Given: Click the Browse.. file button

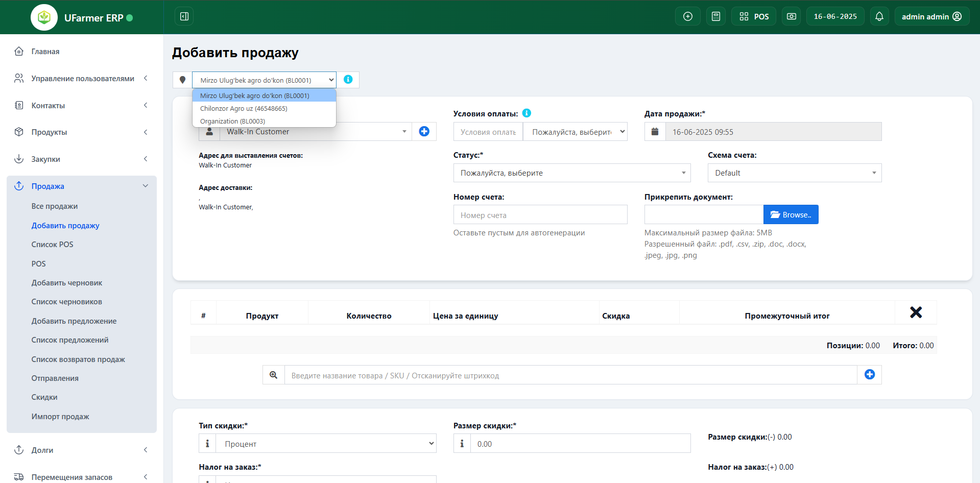Looking at the screenshot, I should (791, 215).
